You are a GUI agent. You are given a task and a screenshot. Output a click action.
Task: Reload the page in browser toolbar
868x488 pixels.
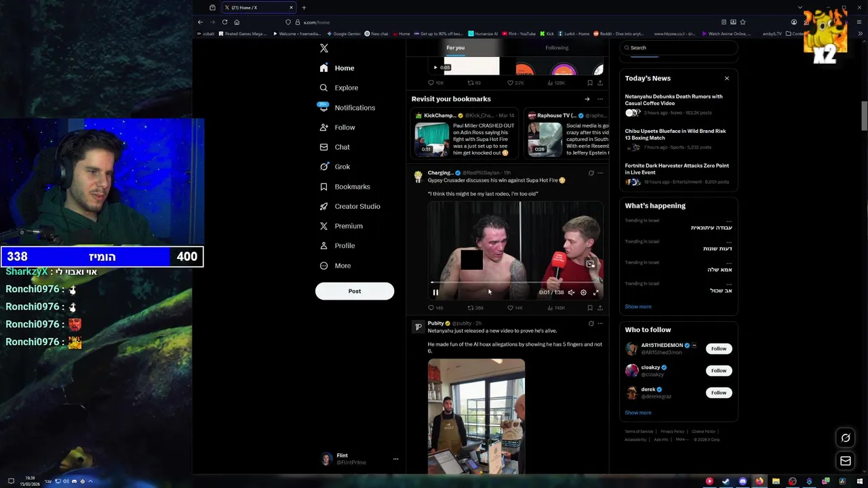tap(224, 22)
